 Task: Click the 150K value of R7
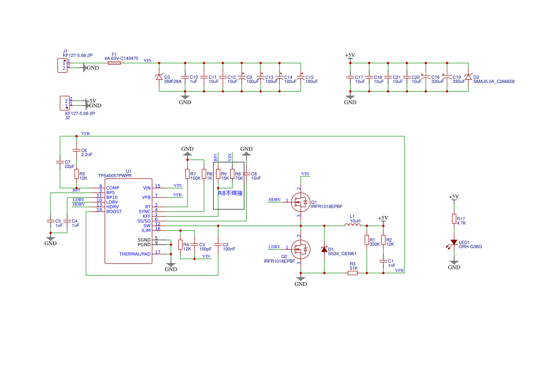pos(195,178)
